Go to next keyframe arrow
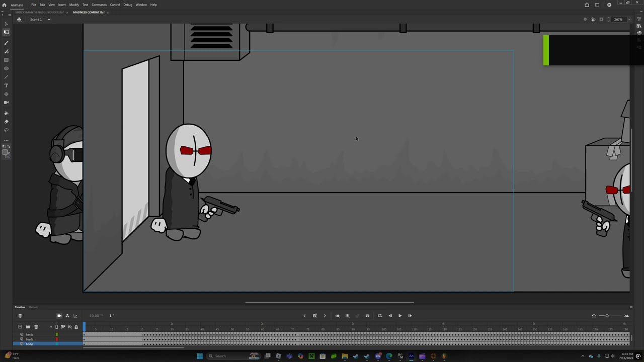Screen dimensions: 644x362 [x=325, y=316]
